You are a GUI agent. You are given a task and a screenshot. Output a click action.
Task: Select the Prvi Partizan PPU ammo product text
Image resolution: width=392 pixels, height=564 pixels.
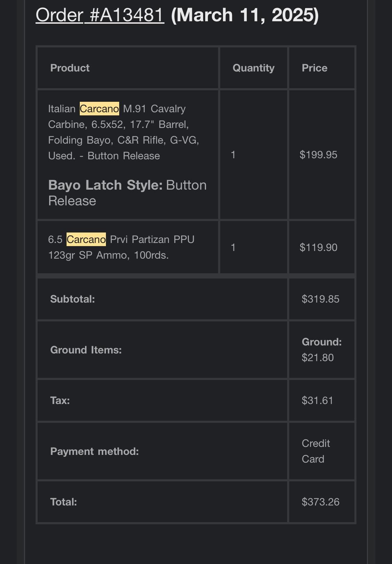121,247
